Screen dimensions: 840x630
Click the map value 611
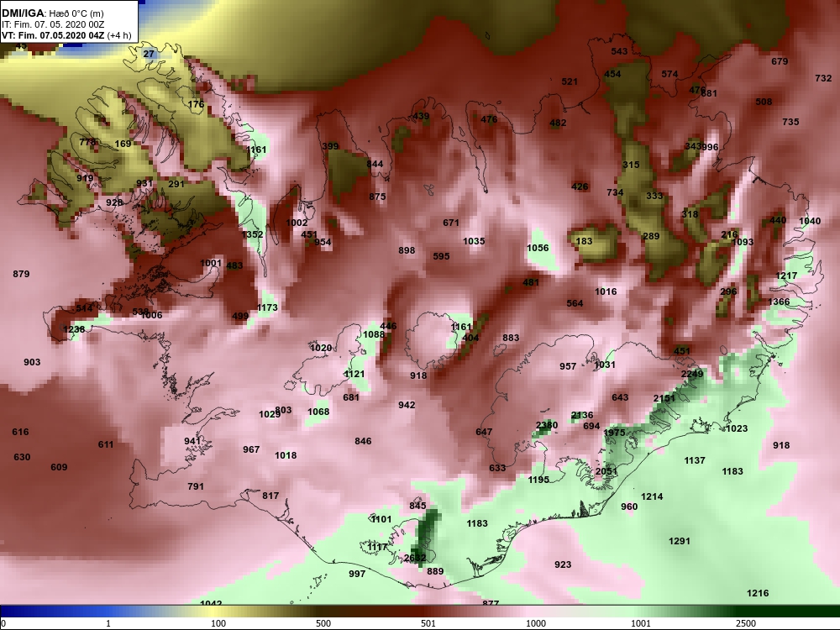[x=106, y=444]
